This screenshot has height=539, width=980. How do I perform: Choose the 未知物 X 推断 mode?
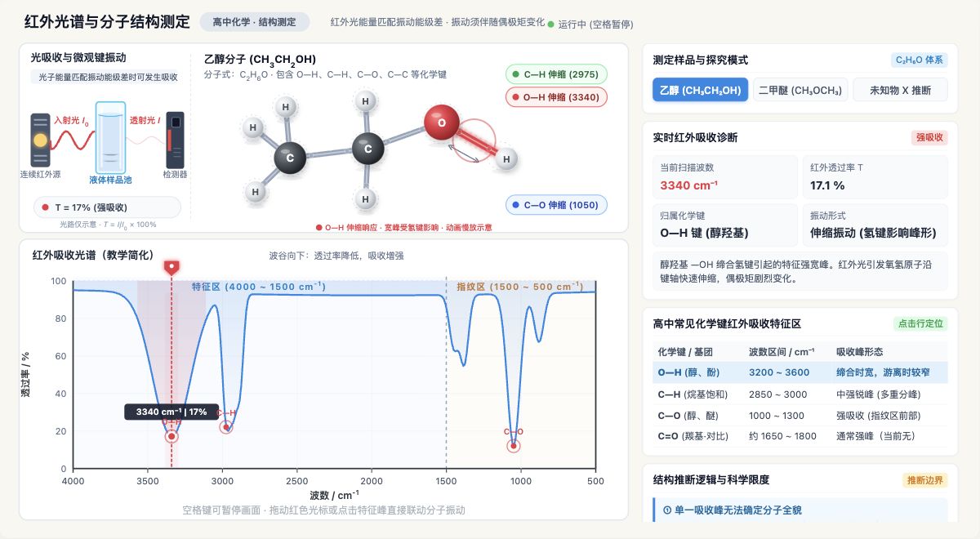pos(900,90)
